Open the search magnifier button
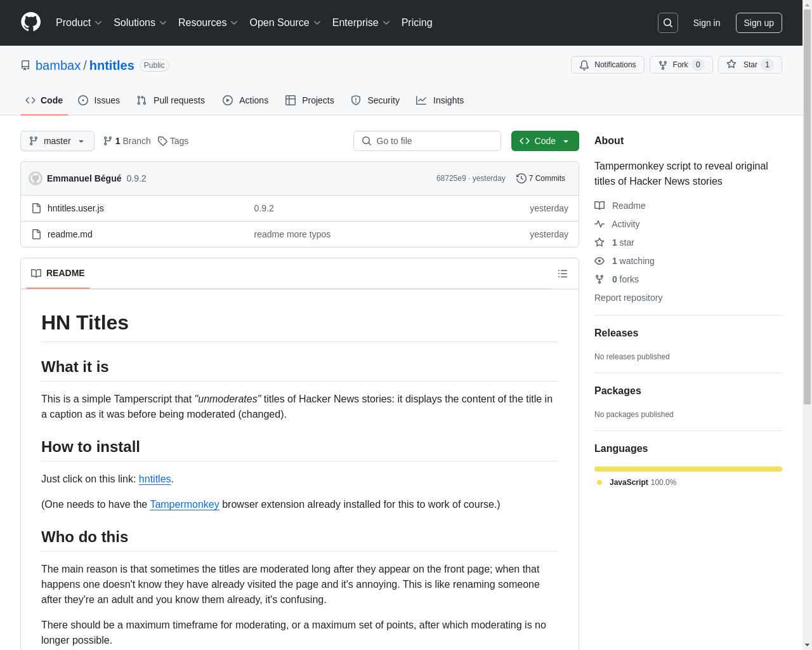This screenshot has height=650, width=812. [x=668, y=23]
